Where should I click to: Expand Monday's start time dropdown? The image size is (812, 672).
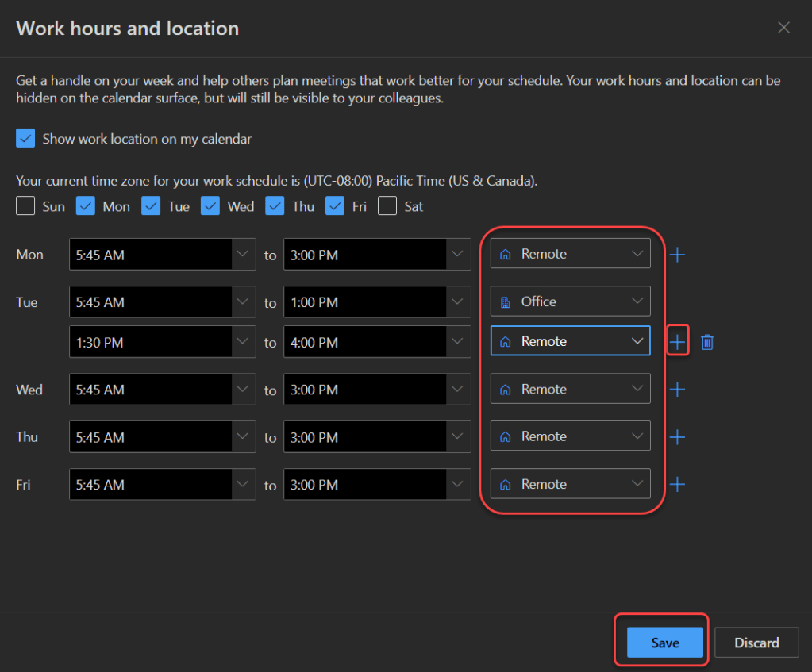click(x=242, y=255)
